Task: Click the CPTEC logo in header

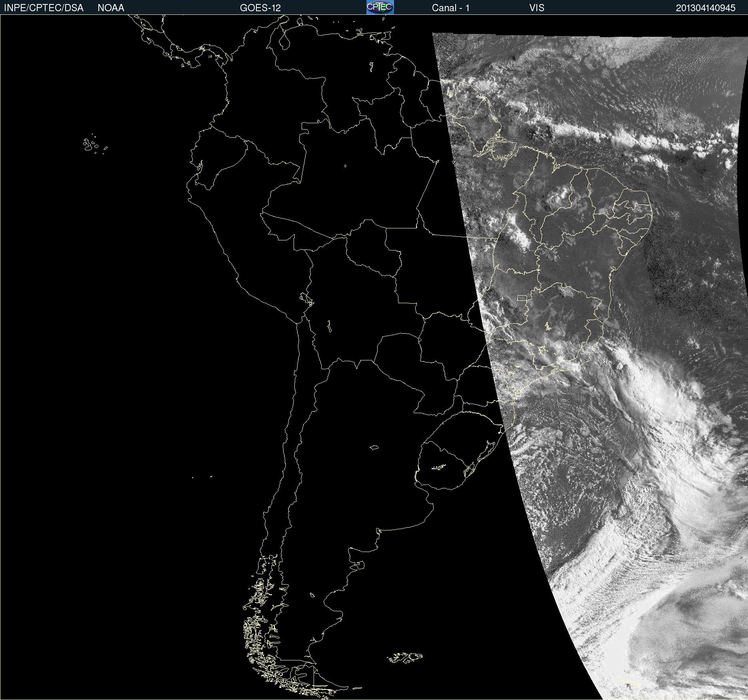Action: click(380, 7)
